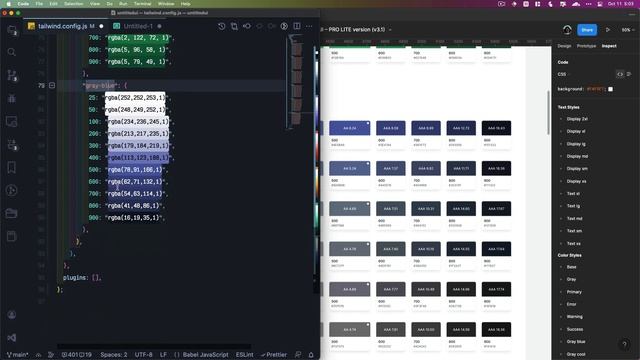Viewport: 640px width, 360px height.
Task: Open the Figma zoom percentage dropdown
Action: (628, 30)
